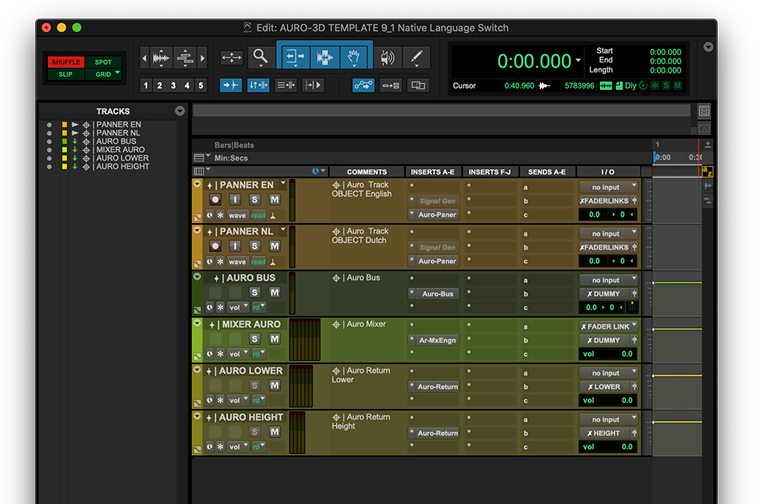Click the AURO LOWER track color strip
The image size is (762, 504).
[197, 386]
